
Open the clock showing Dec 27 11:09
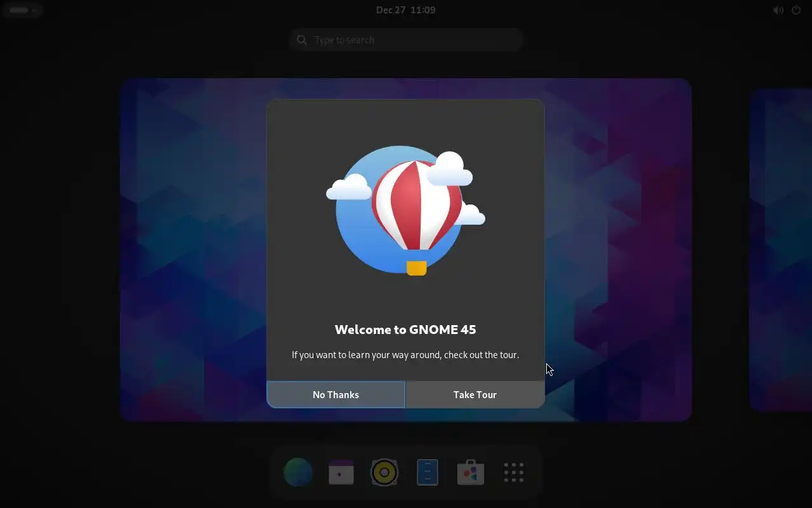pos(406,10)
